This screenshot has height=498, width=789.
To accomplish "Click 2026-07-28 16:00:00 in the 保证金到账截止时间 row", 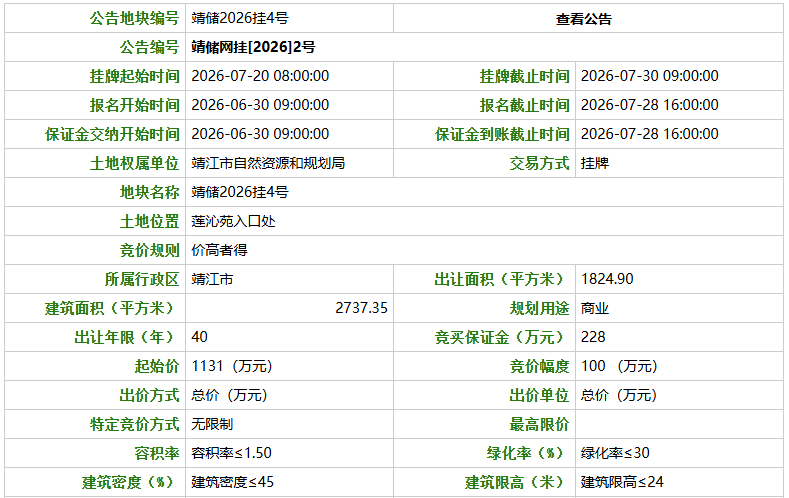I will 650,134.
